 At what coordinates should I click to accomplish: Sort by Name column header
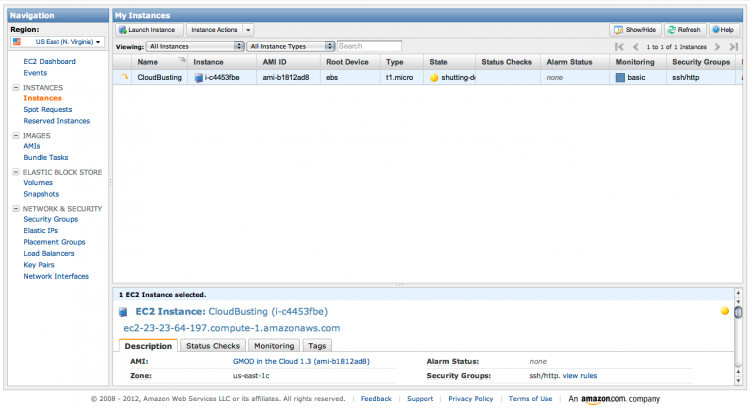coord(148,62)
